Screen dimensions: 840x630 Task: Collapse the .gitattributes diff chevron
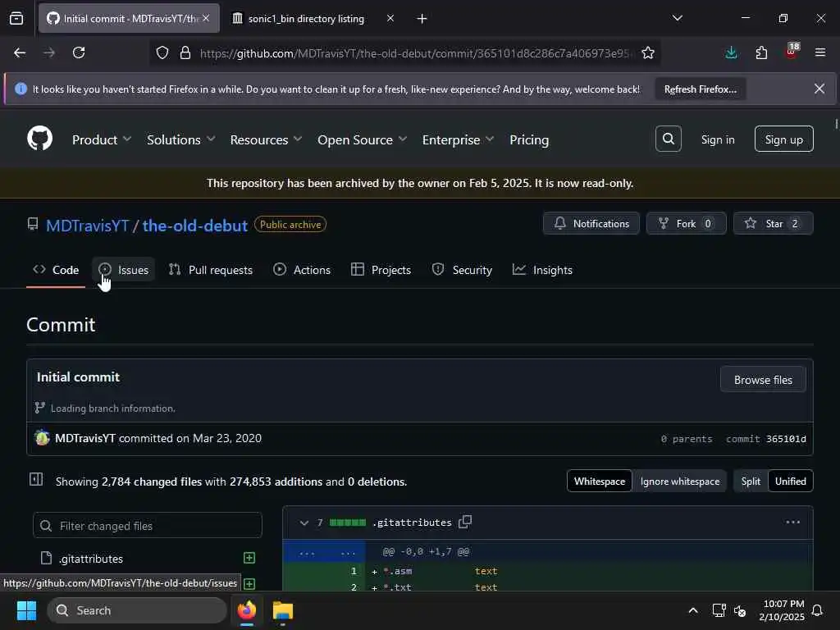tap(304, 523)
